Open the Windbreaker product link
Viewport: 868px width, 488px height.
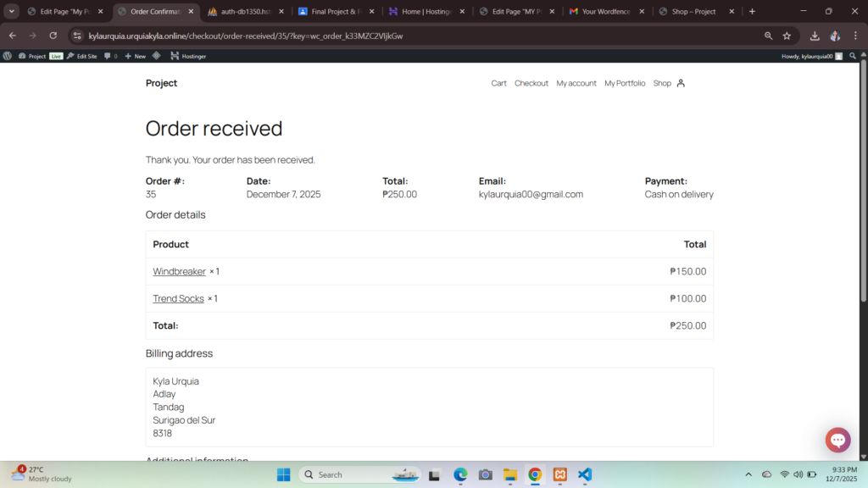click(x=179, y=272)
